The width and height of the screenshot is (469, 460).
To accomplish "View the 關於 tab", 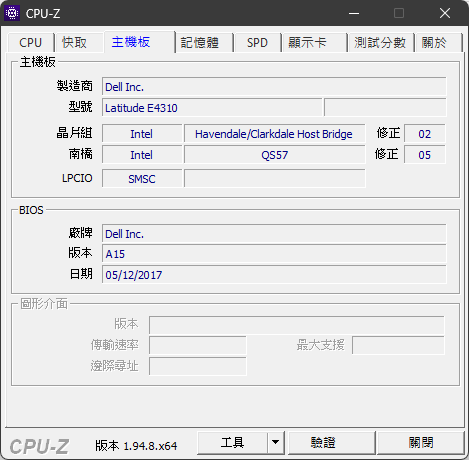I will [439, 43].
